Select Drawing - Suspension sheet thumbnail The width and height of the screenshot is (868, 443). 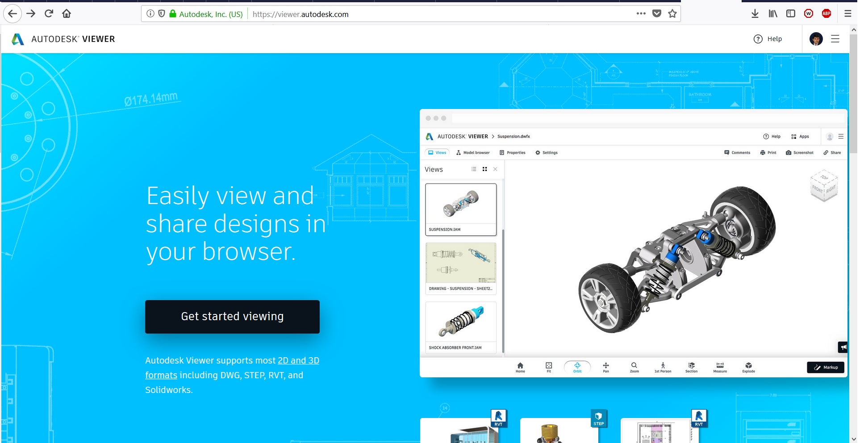tap(461, 268)
